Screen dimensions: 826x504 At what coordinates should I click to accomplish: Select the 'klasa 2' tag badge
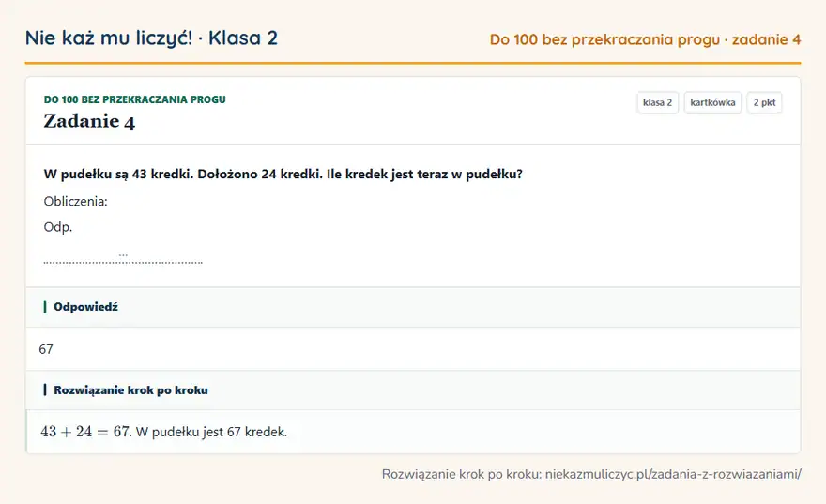coord(657,102)
